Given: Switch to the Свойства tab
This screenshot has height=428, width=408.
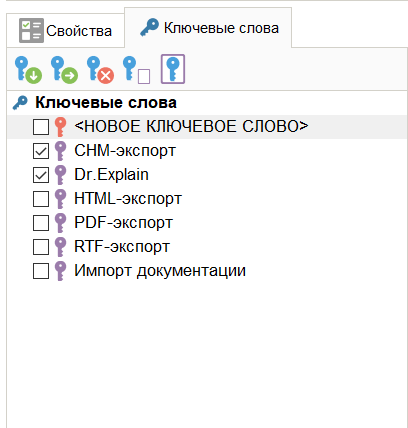Looking at the screenshot, I should 65,31.
